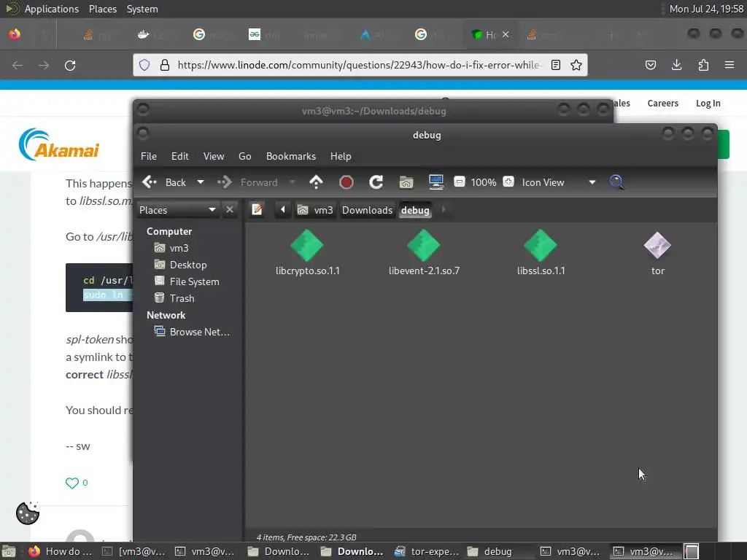Open the File menu in file manager

click(x=149, y=156)
